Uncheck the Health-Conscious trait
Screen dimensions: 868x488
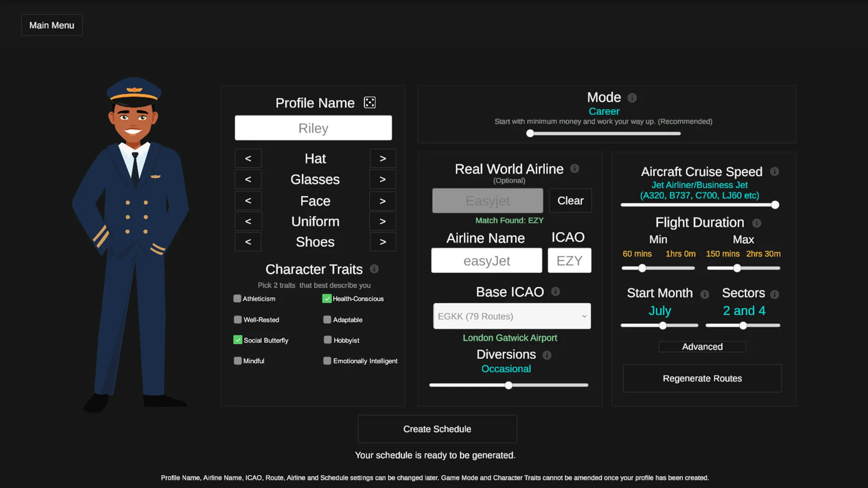point(327,299)
